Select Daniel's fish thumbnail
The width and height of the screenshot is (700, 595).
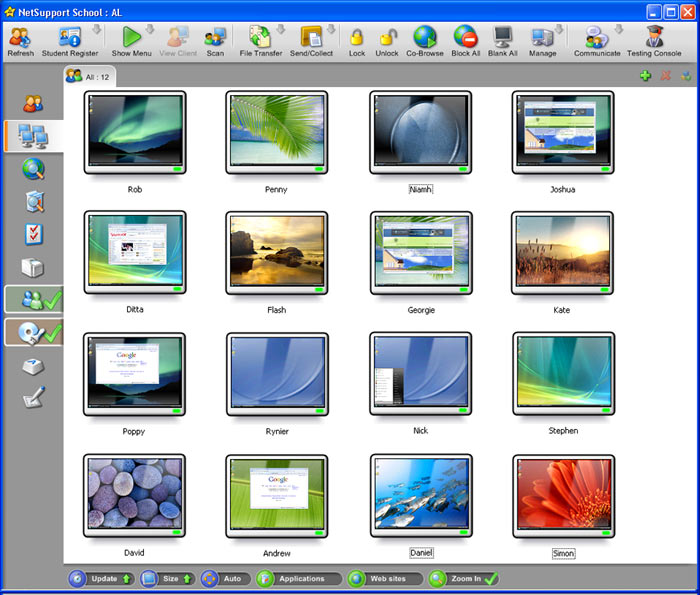[421, 496]
